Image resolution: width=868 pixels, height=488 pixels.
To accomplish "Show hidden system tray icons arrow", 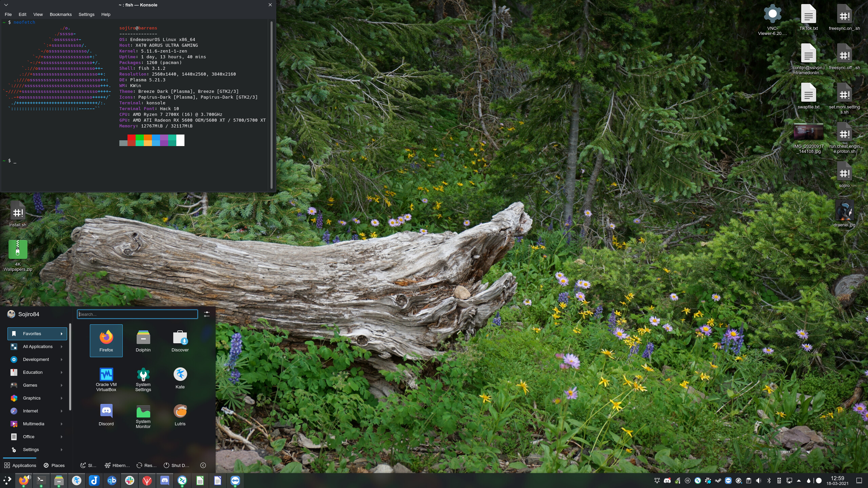I will point(799,480).
